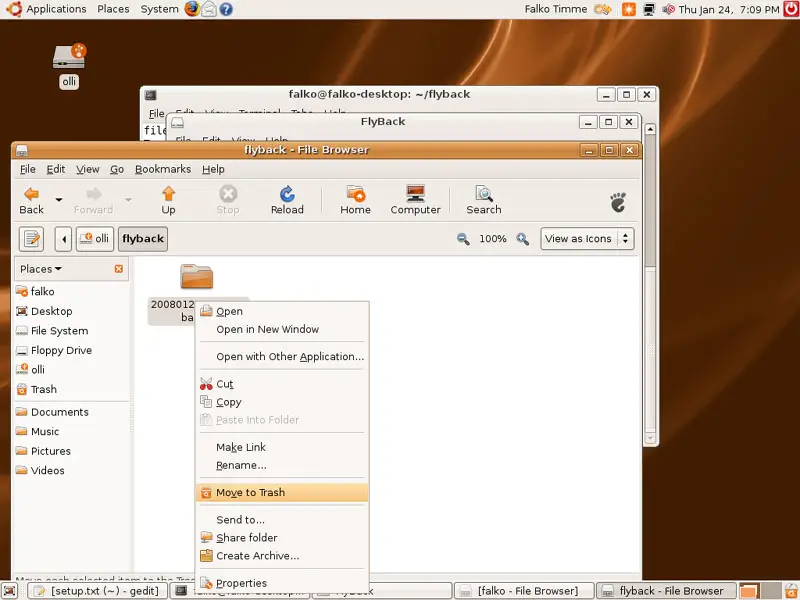Close the Places side pane

[119, 269]
